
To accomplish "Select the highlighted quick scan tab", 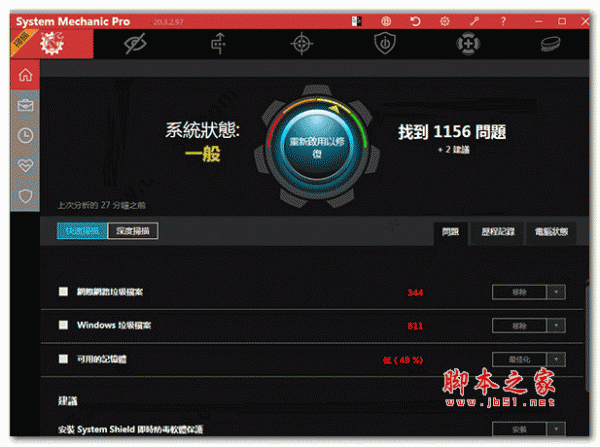I will 82,231.
